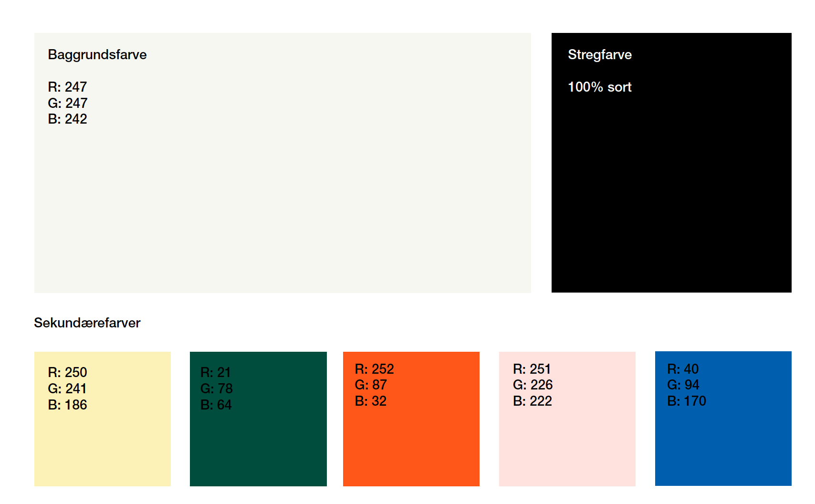Select the orange swatch R: 252

pyautogui.click(x=411, y=419)
